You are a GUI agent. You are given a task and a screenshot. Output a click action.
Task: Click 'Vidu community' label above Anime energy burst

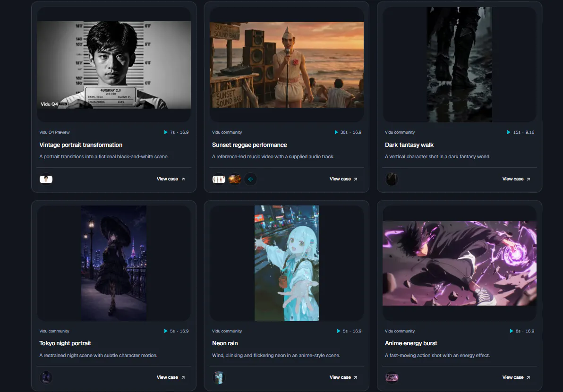(x=400, y=331)
